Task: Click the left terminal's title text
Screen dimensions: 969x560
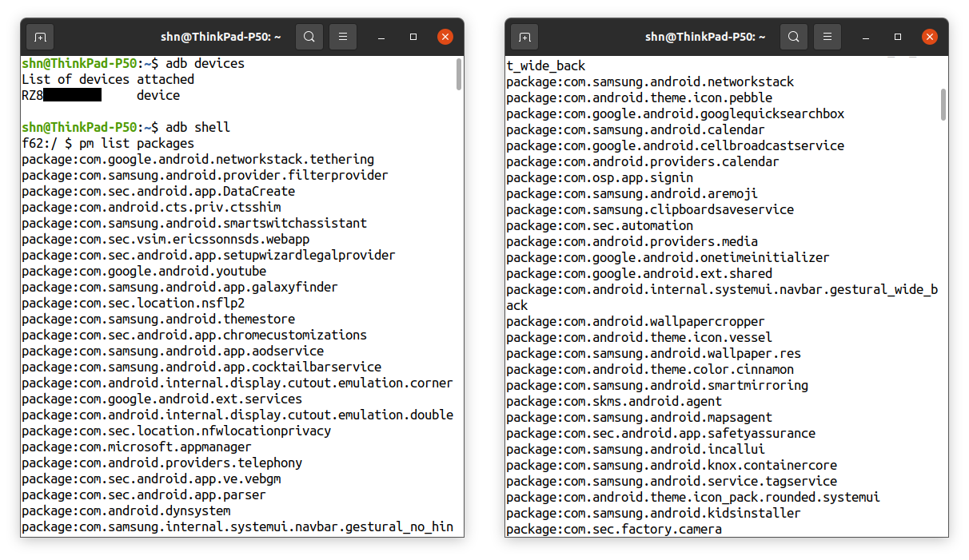Action: tap(221, 37)
